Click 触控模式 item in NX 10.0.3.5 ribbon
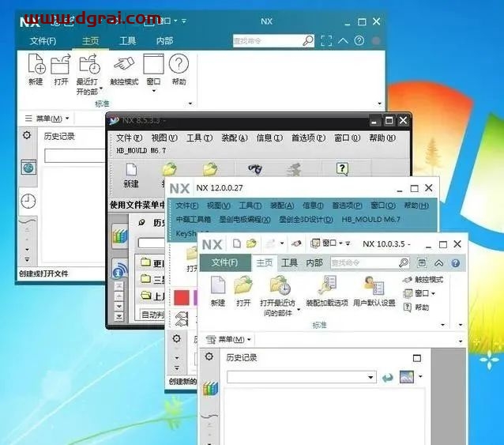The image size is (504, 445). point(423,280)
